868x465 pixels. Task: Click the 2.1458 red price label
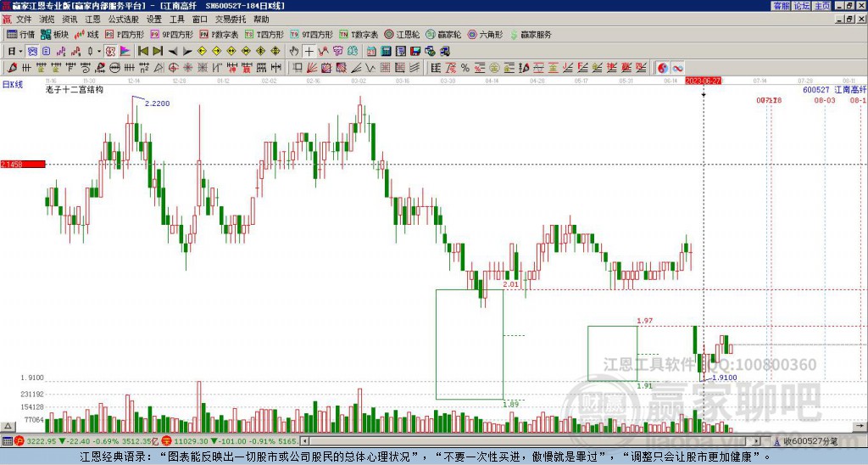point(23,164)
